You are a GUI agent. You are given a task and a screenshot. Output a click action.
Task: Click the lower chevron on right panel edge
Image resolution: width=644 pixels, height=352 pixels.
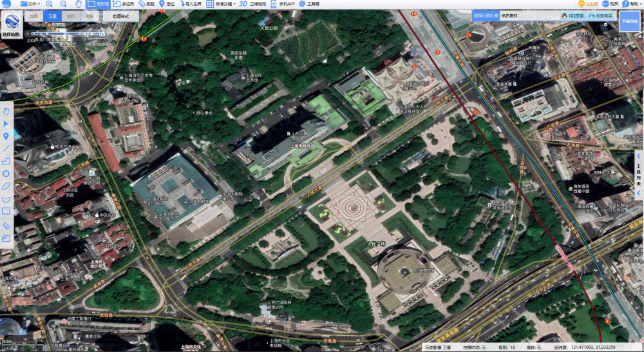(x=639, y=193)
